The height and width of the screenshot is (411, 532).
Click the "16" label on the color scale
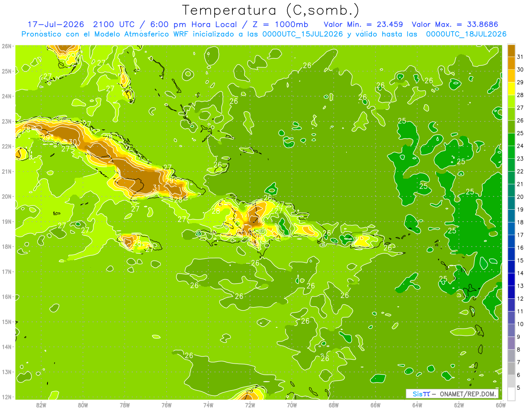click(x=520, y=248)
